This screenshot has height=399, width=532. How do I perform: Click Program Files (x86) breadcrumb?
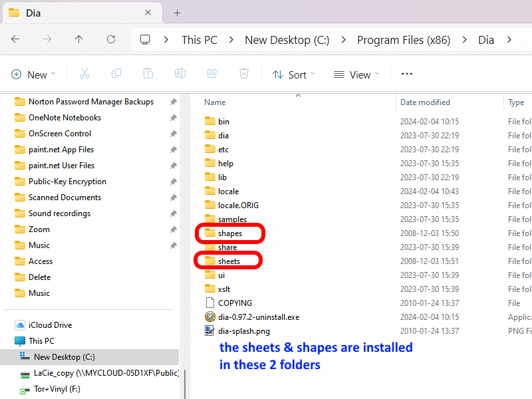click(404, 40)
